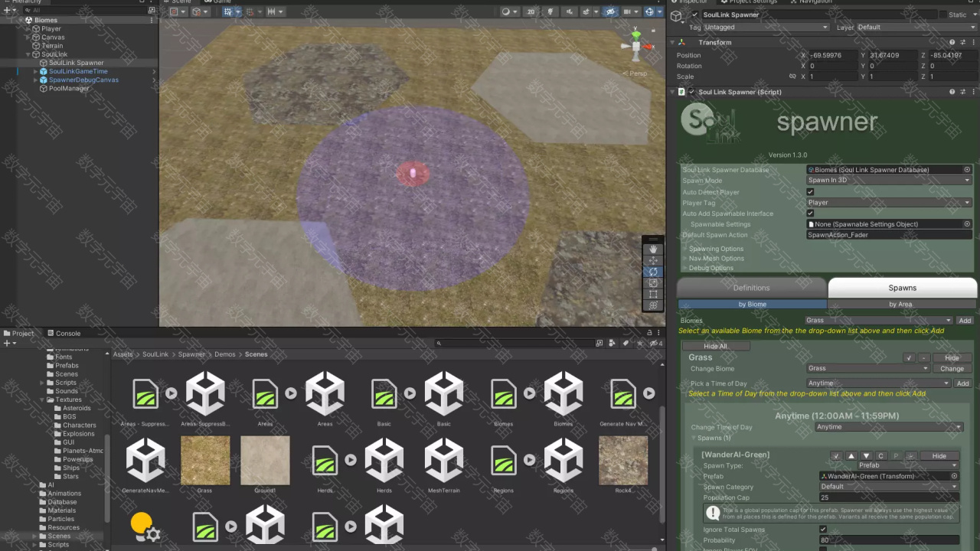This screenshot has width=980, height=551.
Task: Open the Transform component help icon
Action: (x=952, y=42)
